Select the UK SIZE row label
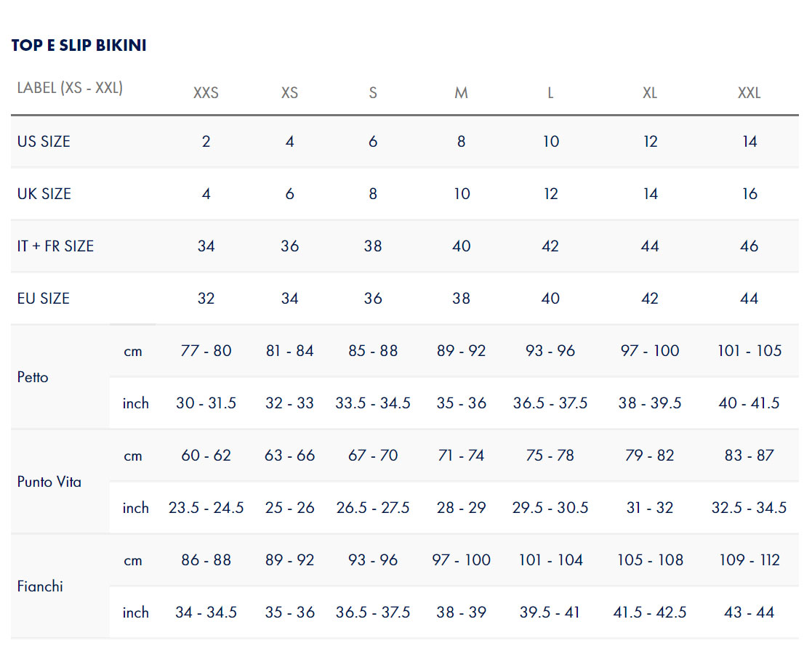This screenshot has width=812, height=651. (44, 194)
